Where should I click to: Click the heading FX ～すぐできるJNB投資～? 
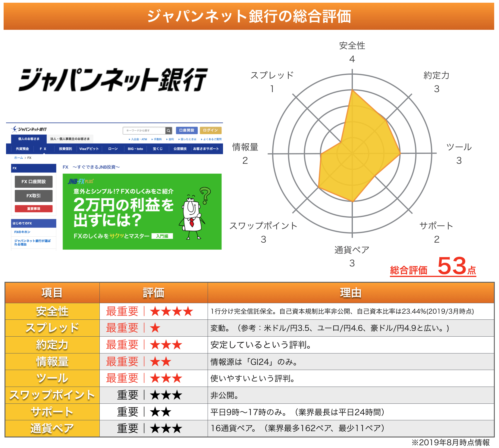pyautogui.click(x=91, y=167)
